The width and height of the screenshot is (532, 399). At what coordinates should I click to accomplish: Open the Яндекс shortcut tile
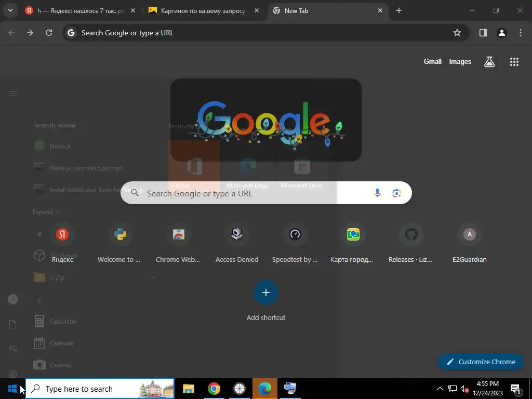(62, 243)
